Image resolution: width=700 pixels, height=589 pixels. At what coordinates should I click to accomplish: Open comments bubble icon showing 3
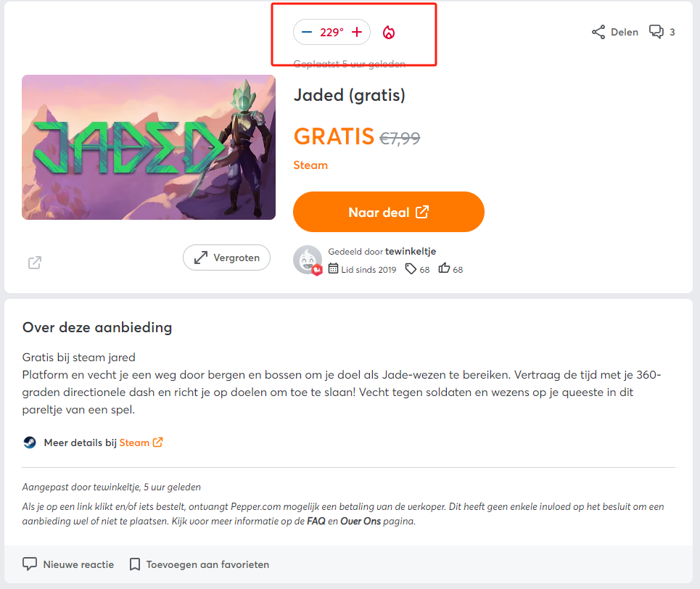pos(656,32)
